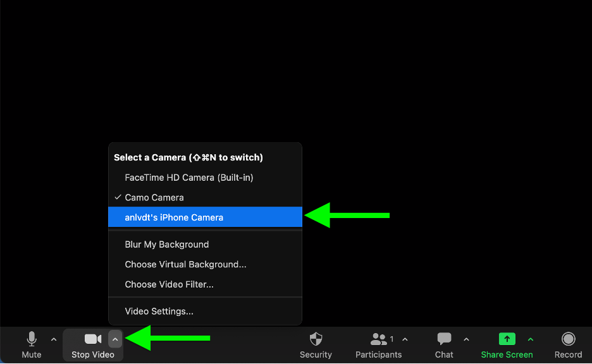592x364 pixels.
Task: Start sharing with the green Share Screen button
Action: [x=507, y=345]
